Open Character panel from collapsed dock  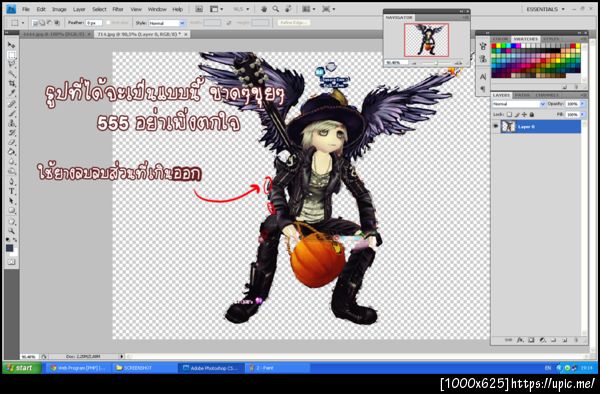tap(483, 77)
